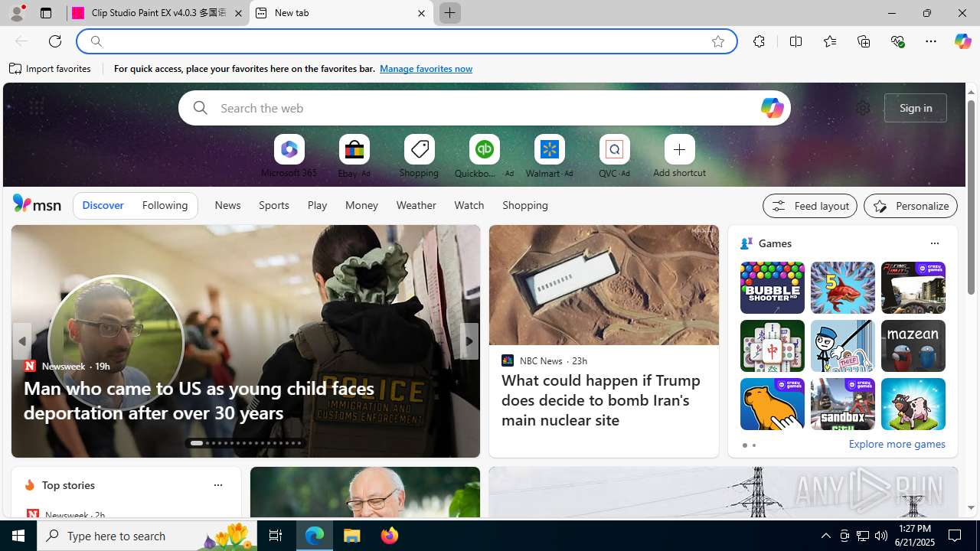The image size is (980, 551).
Task: Launch Bubble Shooter HD game
Action: (x=772, y=288)
